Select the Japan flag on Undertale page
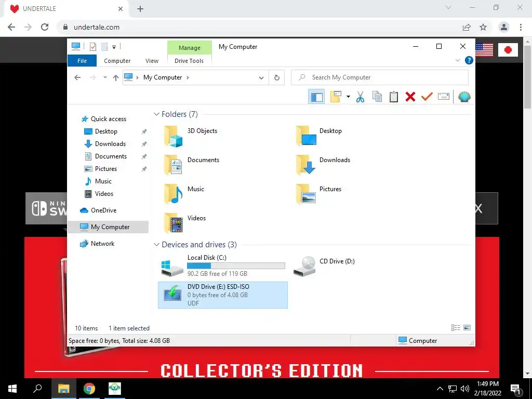Viewport: 532px width, 399px height. [x=508, y=50]
